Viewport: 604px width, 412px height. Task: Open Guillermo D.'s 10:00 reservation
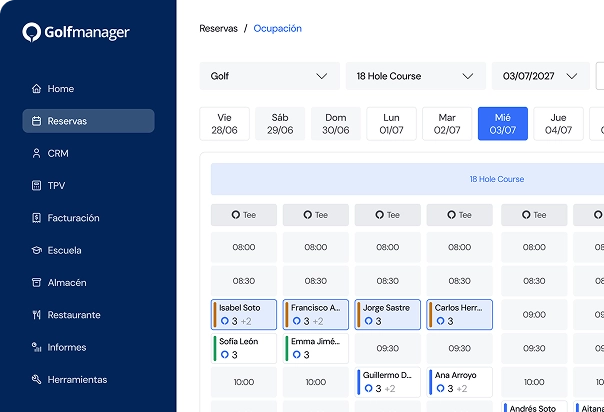[388, 382]
